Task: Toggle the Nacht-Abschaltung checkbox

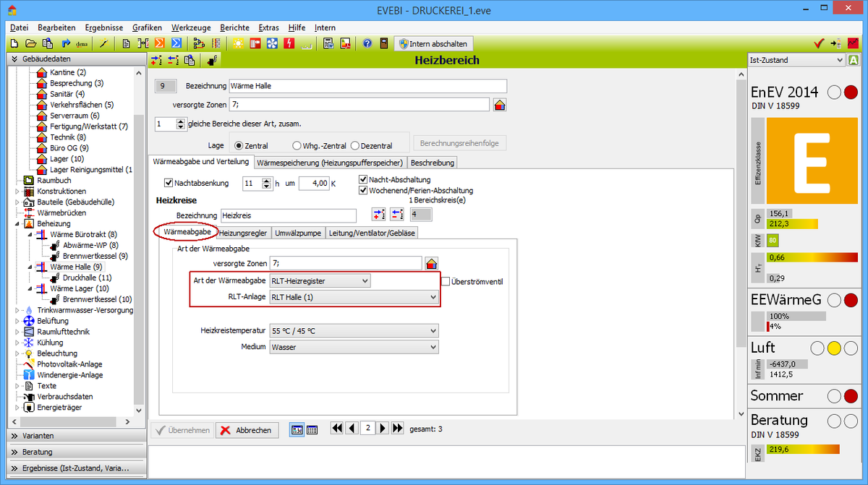Action: (x=363, y=179)
